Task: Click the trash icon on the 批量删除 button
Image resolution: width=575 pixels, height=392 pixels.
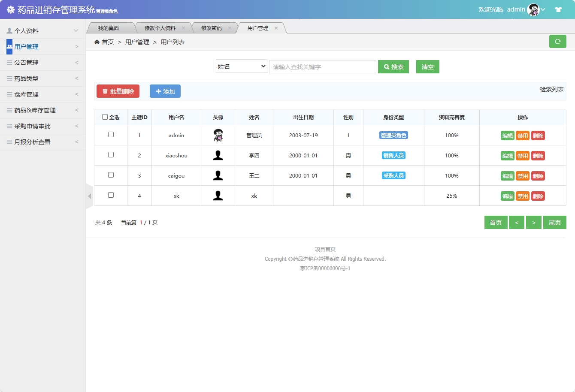Action: tap(106, 91)
